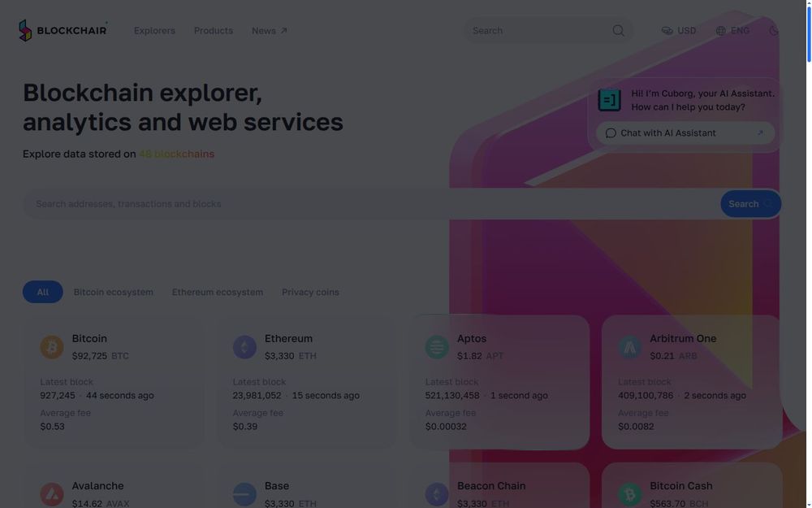Click the coins icon beside USD

[x=667, y=31]
